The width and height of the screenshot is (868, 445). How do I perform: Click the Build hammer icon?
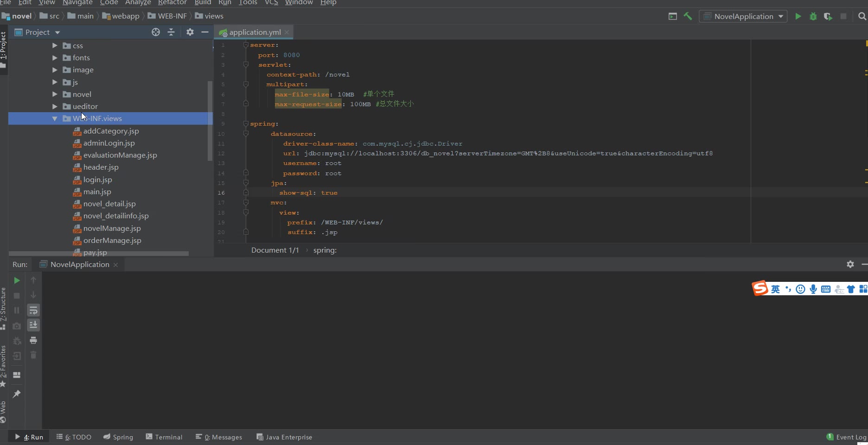[688, 16]
